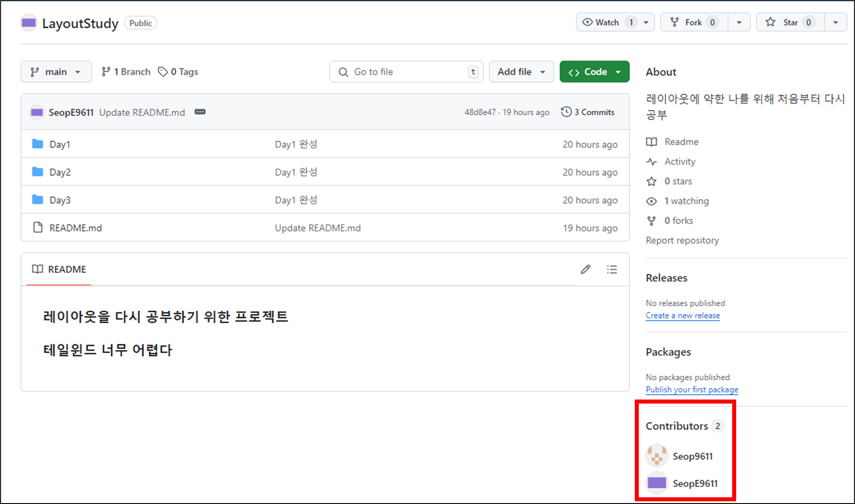Click the Seop9611 contributor avatar
The image size is (855, 504).
pos(657,456)
